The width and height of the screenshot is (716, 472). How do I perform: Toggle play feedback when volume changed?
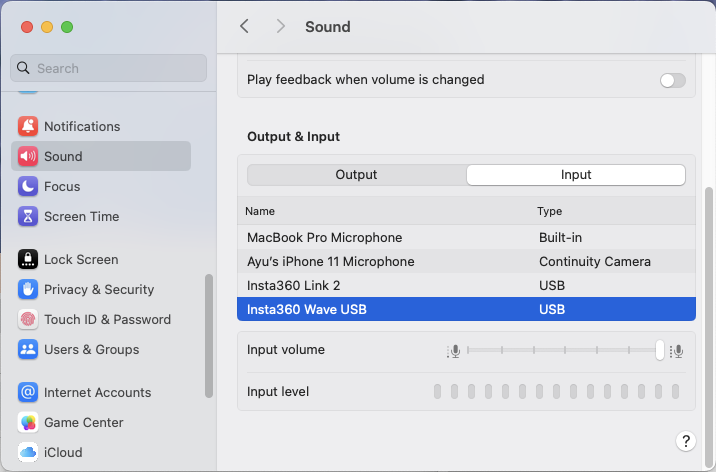click(673, 80)
